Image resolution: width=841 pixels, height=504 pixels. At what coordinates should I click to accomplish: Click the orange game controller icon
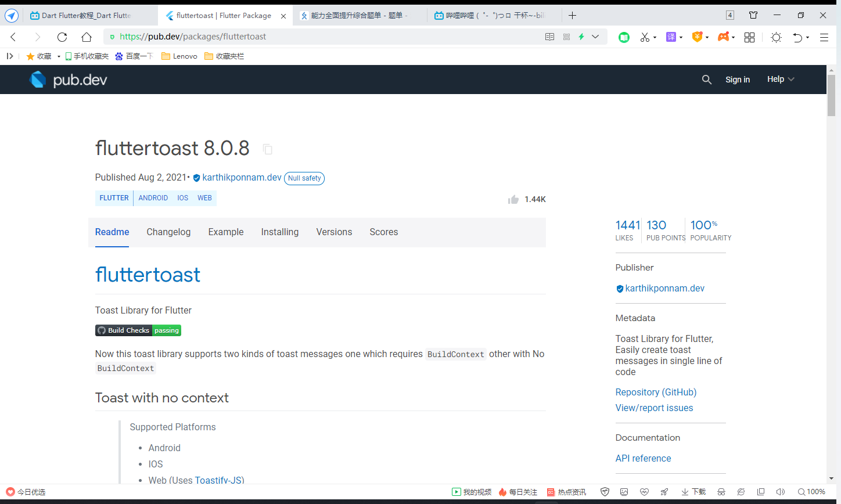click(x=723, y=37)
